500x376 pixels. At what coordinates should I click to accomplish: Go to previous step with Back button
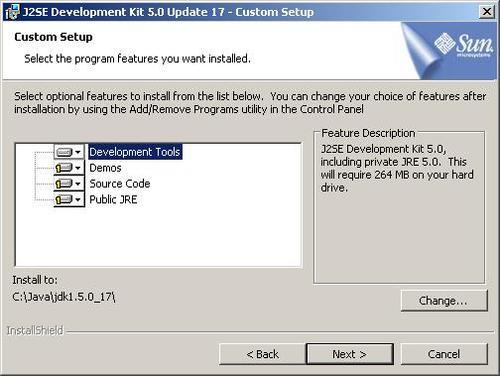262,354
